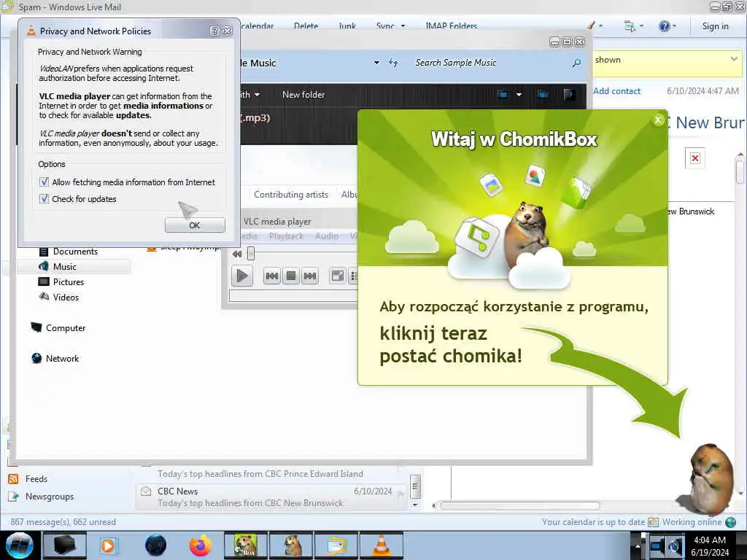Click the search magnifier in the Explorer window
Screen dimensions: 747x560
tap(576, 63)
